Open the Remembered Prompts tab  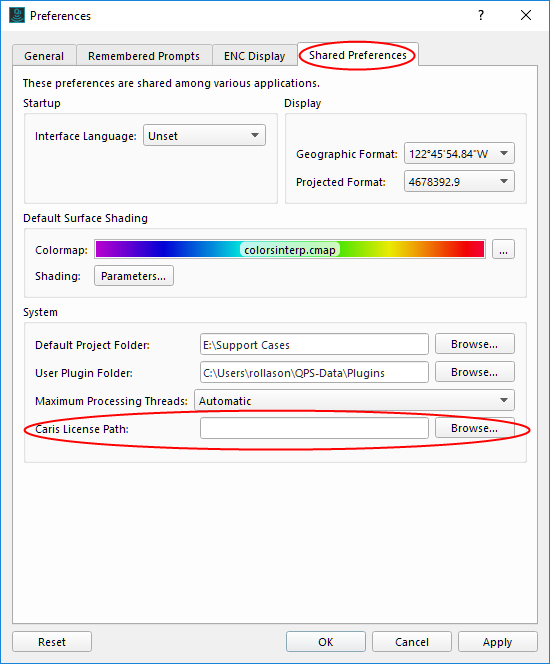coord(144,56)
